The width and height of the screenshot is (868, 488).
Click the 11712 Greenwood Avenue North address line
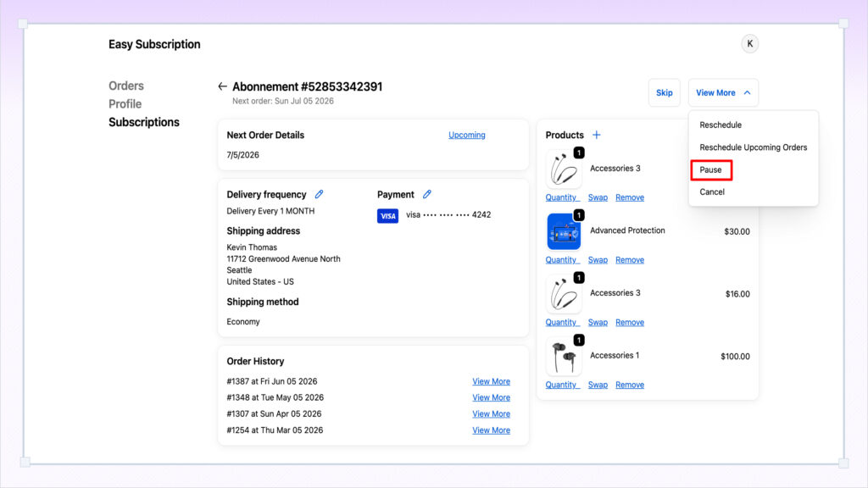[283, 259]
